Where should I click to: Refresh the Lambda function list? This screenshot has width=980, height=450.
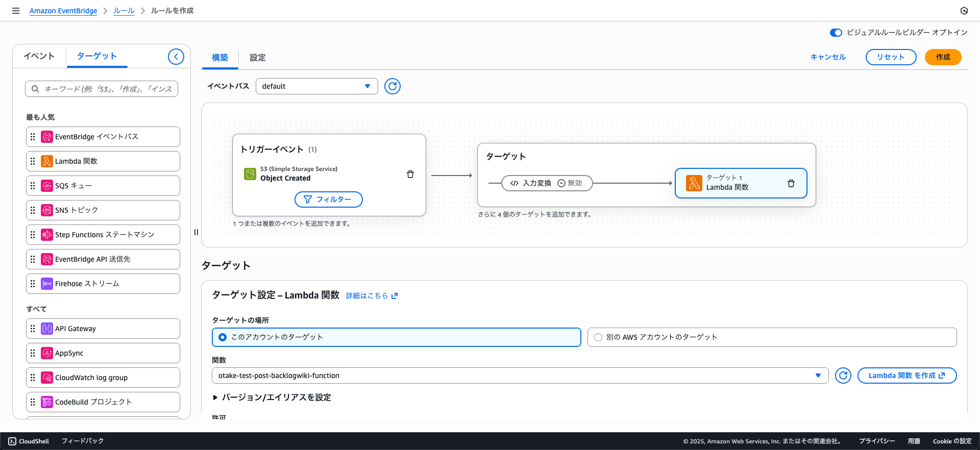(x=843, y=376)
